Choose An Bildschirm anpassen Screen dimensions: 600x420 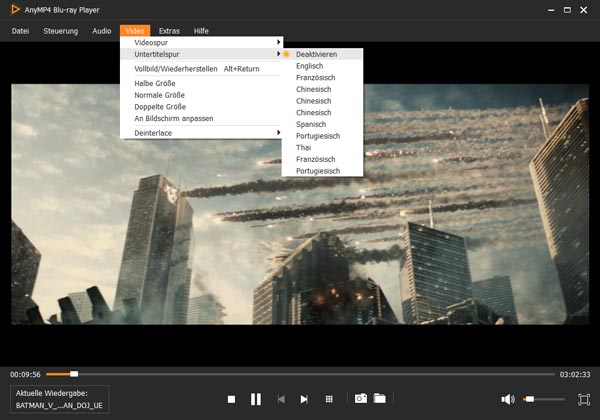pos(201,118)
